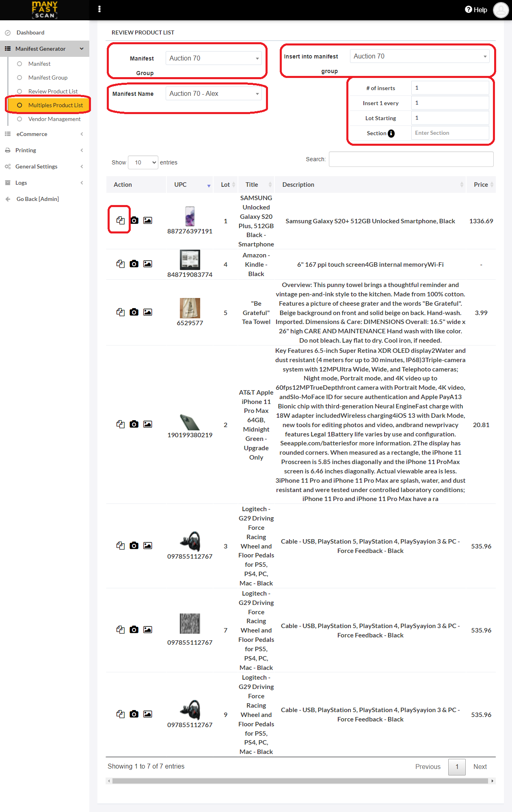Focus the Insert 1 every field

pyautogui.click(x=450, y=103)
